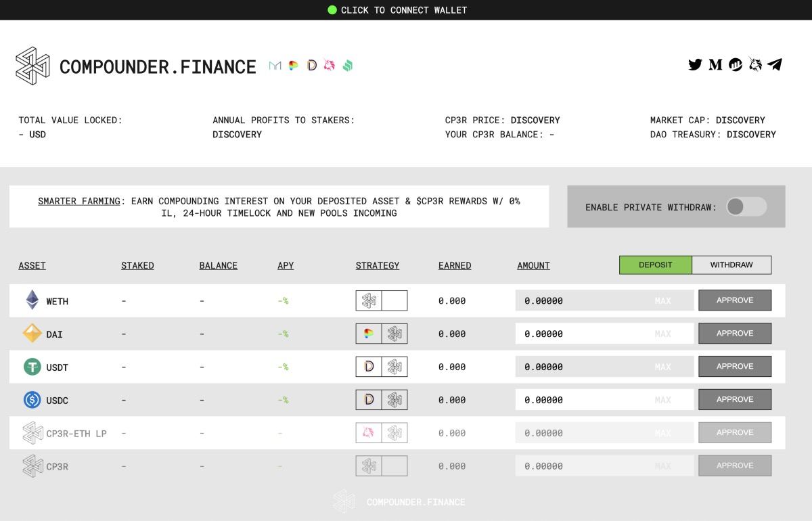Select the Compounder strategy icon in CP3R-ETH LP row
The image size is (812, 521).
pos(394,433)
